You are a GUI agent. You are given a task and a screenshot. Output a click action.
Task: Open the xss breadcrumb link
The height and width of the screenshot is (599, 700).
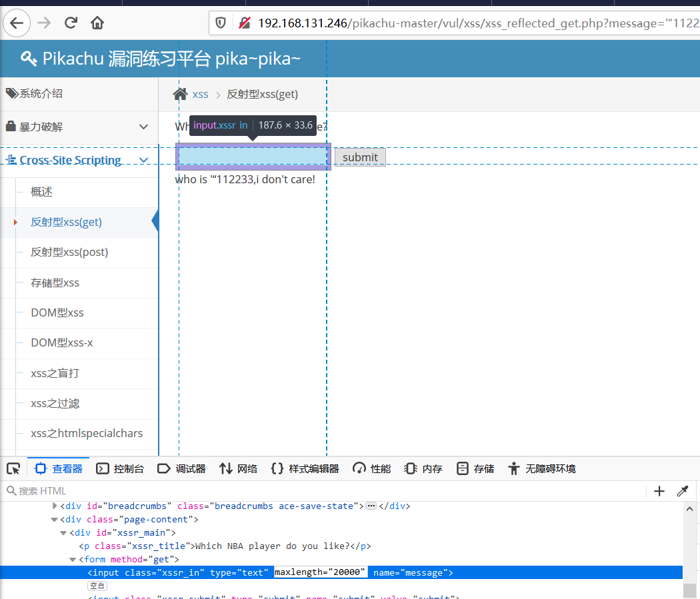201,95
